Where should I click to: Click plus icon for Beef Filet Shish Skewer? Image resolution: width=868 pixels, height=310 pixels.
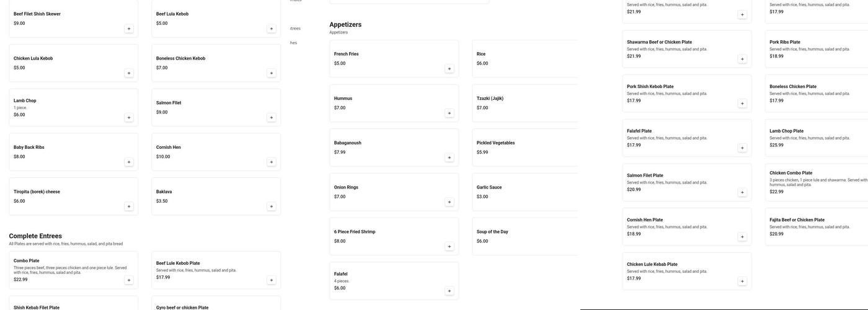click(129, 29)
